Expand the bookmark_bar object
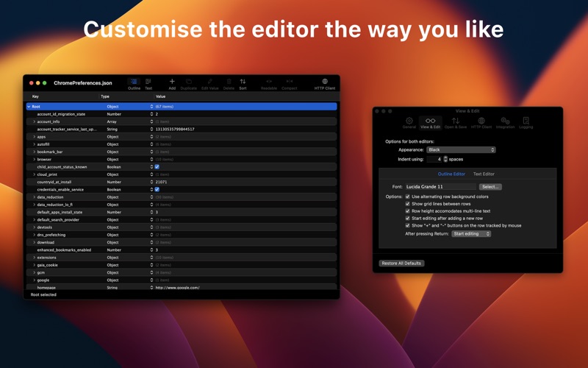The image size is (588, 368). [x=34, y=152]
